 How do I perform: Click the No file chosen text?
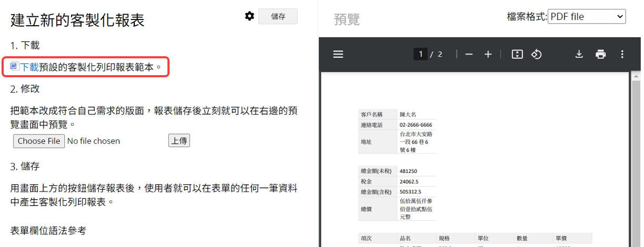pyautogui.click(x=94, y=141)
